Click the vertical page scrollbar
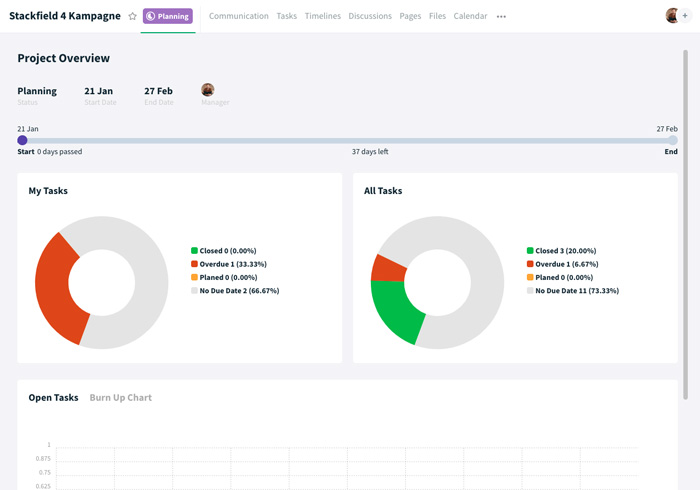The image size is (700, 490). [x=685, y=224]
